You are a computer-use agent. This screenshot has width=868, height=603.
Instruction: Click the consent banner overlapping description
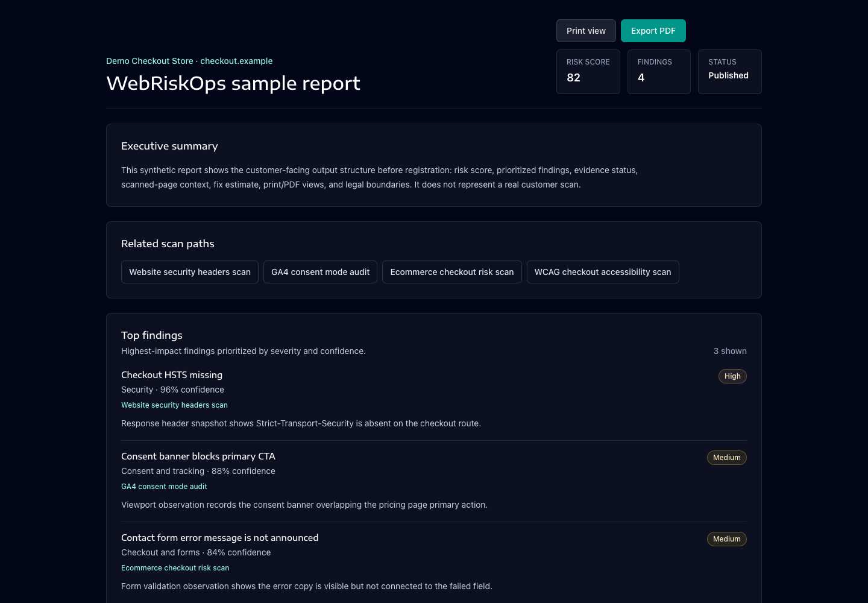coord(304,505)
